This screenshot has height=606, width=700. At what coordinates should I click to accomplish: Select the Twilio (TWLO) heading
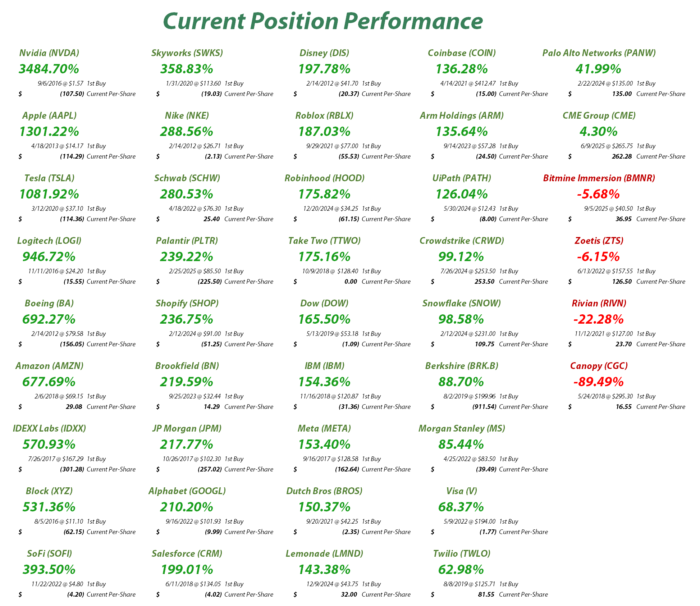click(x=462, y=553)
